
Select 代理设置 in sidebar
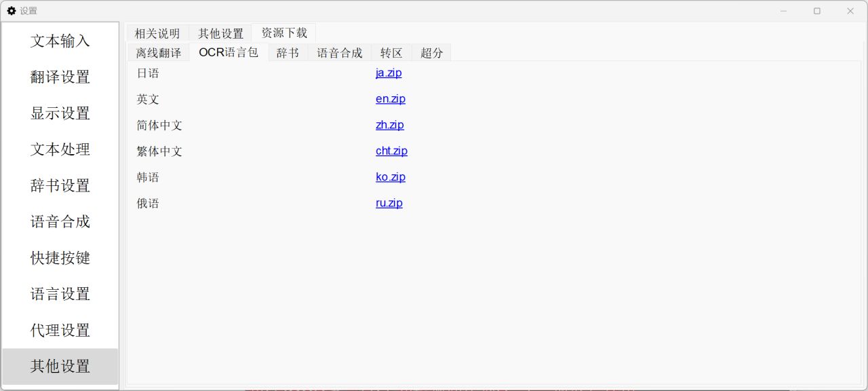click(x=60, y=330)
